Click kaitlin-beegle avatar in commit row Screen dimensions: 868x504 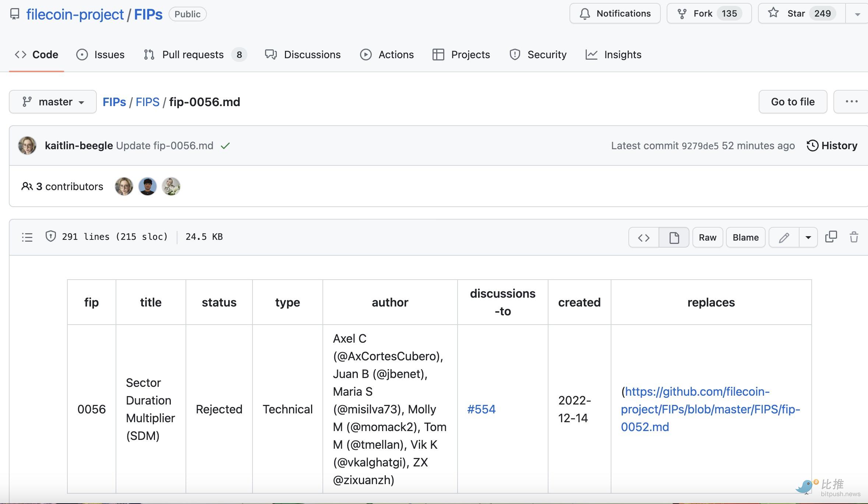[x=27, y=146]
